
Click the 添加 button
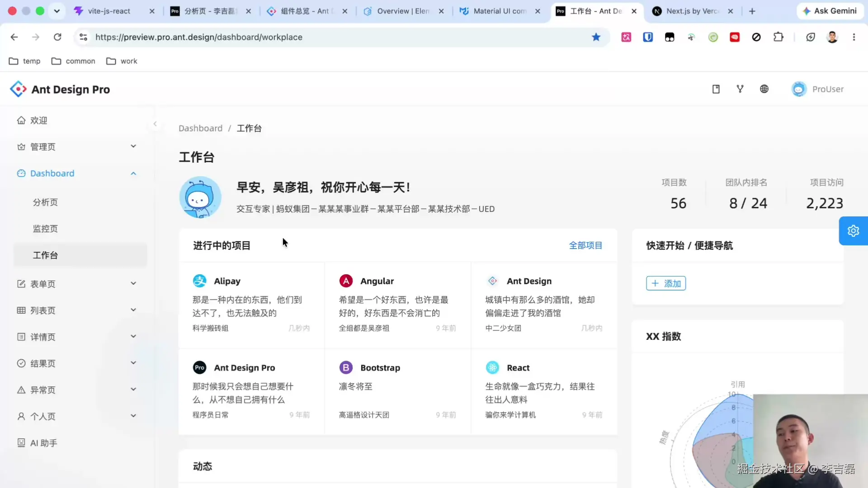666,283
